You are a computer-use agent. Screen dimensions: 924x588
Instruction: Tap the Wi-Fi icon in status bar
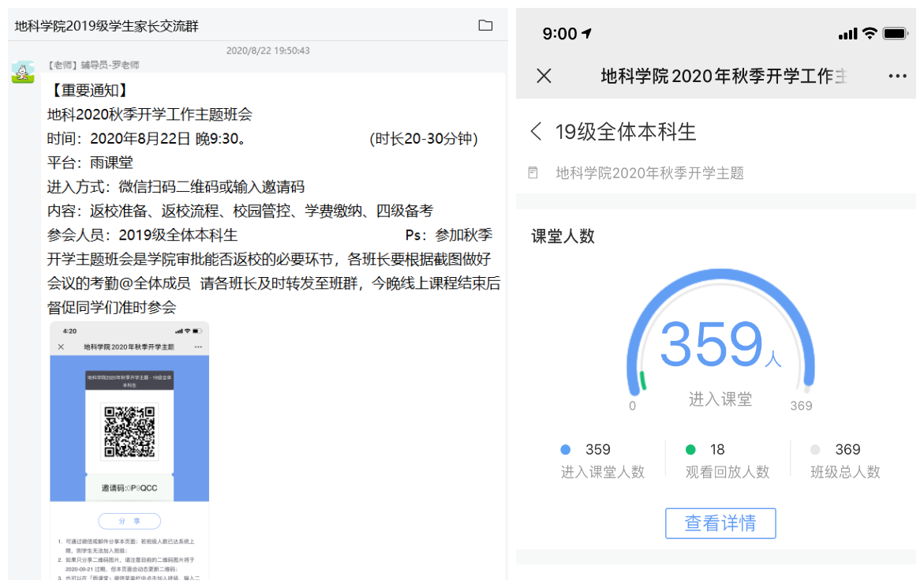tap(870, 33)
